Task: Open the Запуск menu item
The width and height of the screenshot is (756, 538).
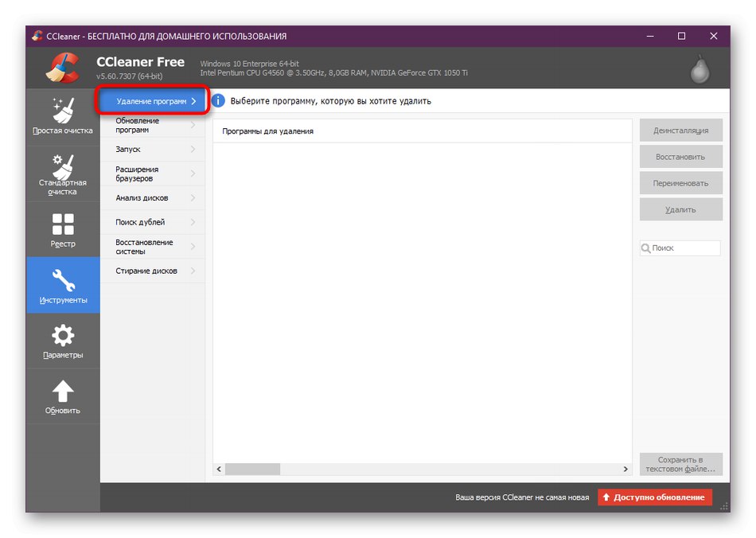Action: 152,150
